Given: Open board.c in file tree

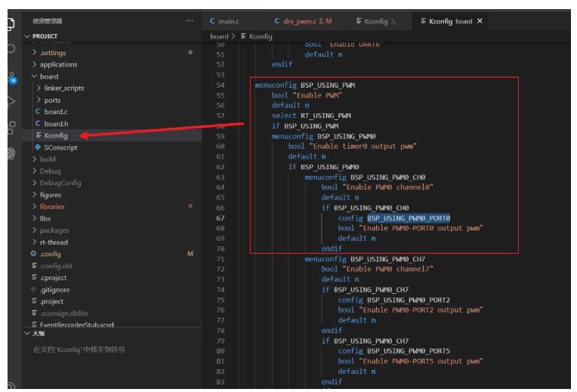Looking at the screenshot, I should click(56, 112).
